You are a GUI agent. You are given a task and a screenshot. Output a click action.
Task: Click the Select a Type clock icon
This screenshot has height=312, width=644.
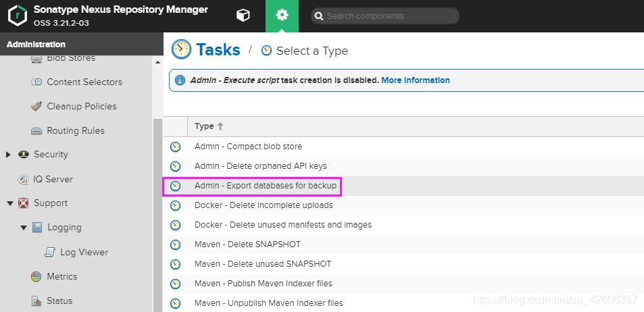click(266, 51)
